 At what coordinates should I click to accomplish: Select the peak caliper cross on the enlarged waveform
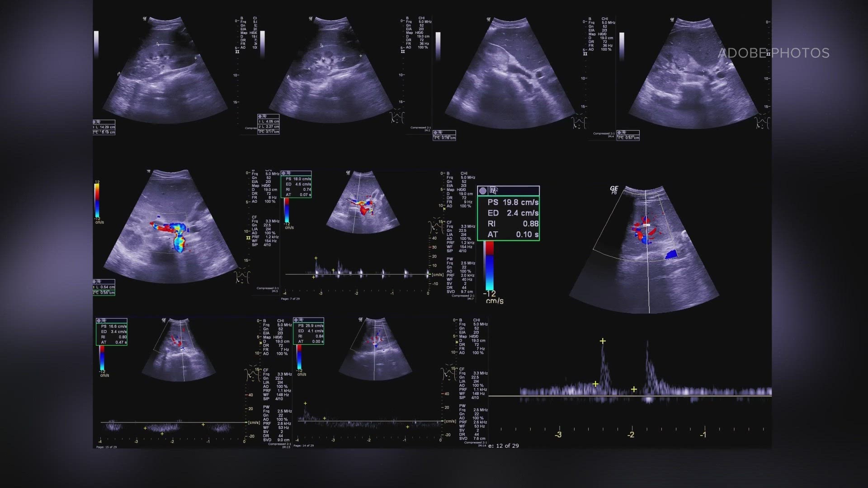coord(602,341)
